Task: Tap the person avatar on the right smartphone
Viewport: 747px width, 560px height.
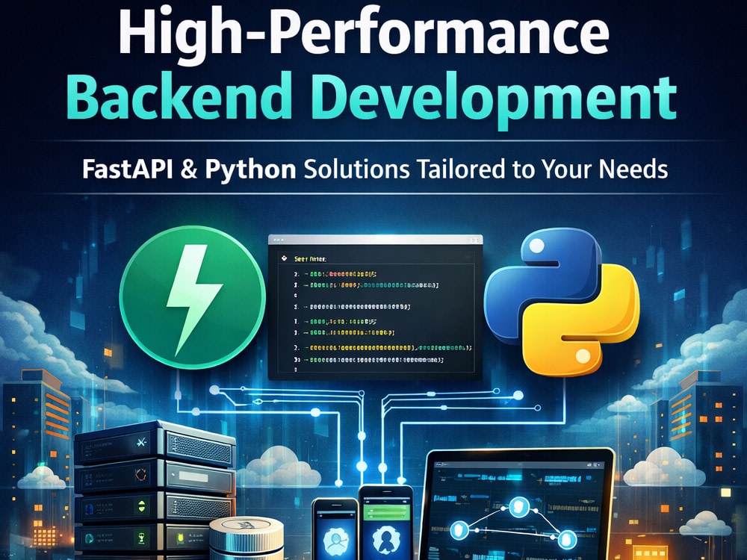Action: point(386,541)
